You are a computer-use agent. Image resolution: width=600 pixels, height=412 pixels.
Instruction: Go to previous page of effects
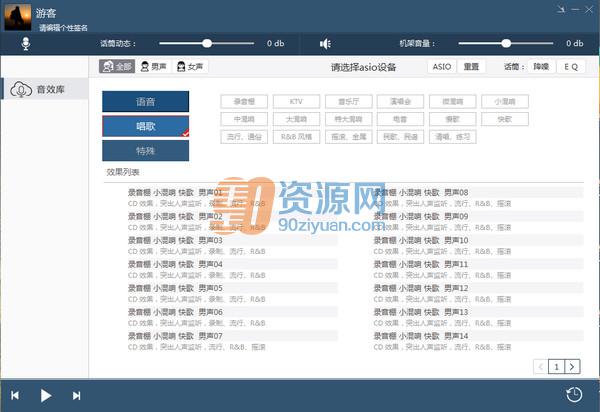541,367
